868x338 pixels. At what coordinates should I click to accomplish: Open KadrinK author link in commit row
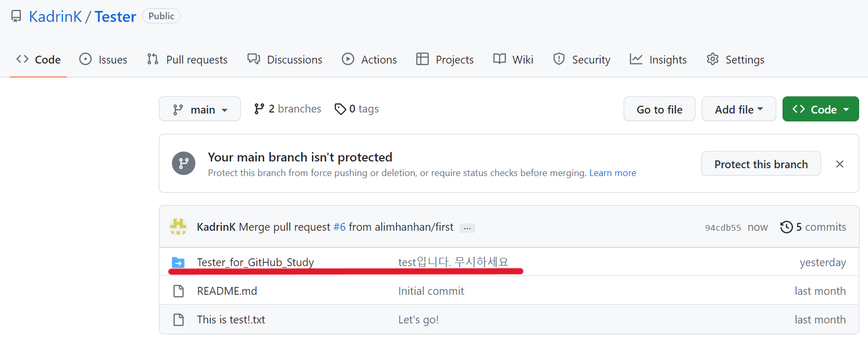[216, 227]
